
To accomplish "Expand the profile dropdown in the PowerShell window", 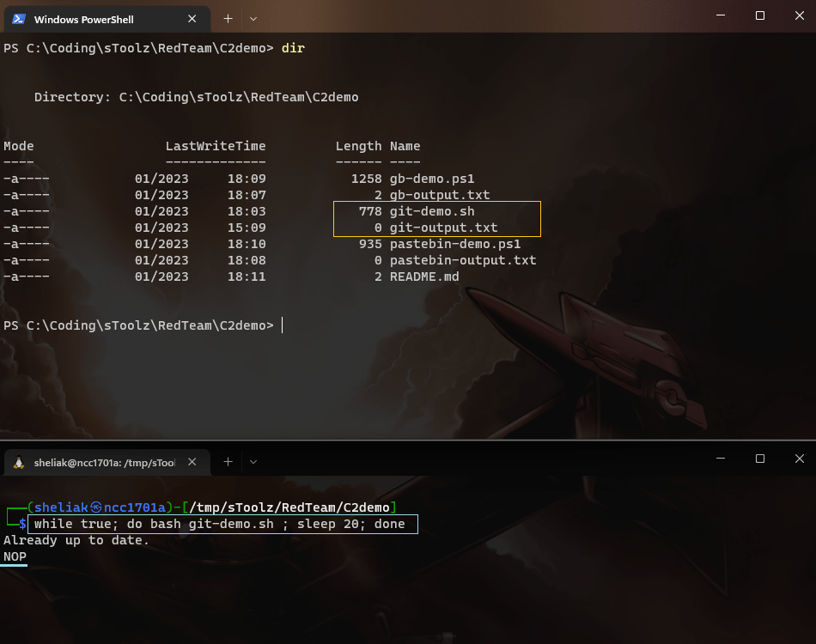I will click(253, 18).
